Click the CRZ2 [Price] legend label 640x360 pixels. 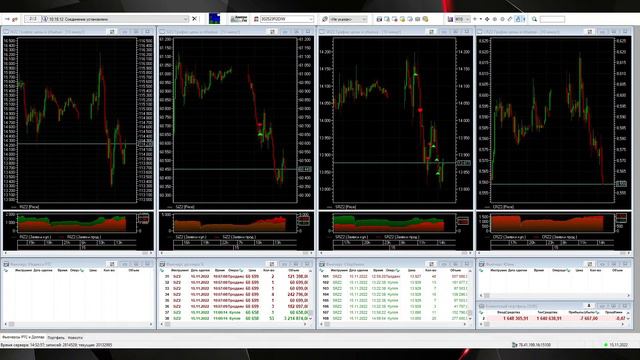tap(503, 207)
